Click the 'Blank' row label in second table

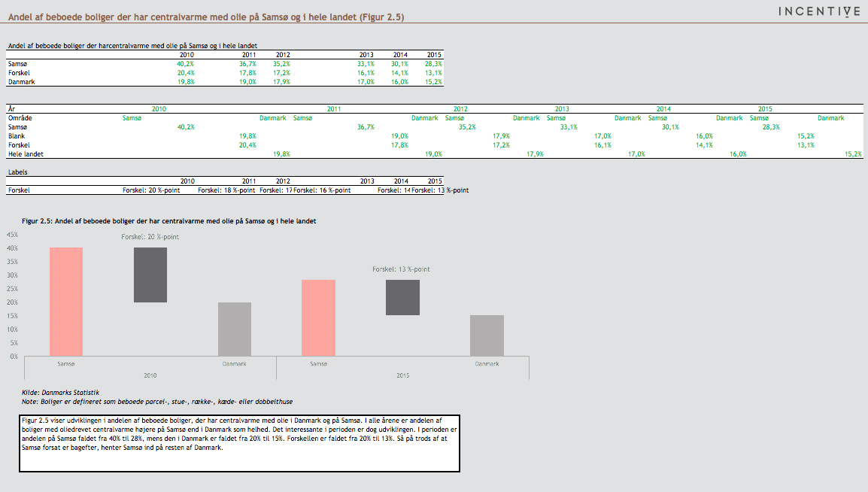[17, 136]
